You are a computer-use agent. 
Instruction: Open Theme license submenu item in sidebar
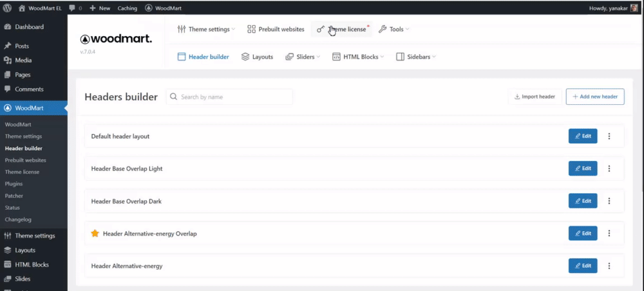click(x=22, y=172)
